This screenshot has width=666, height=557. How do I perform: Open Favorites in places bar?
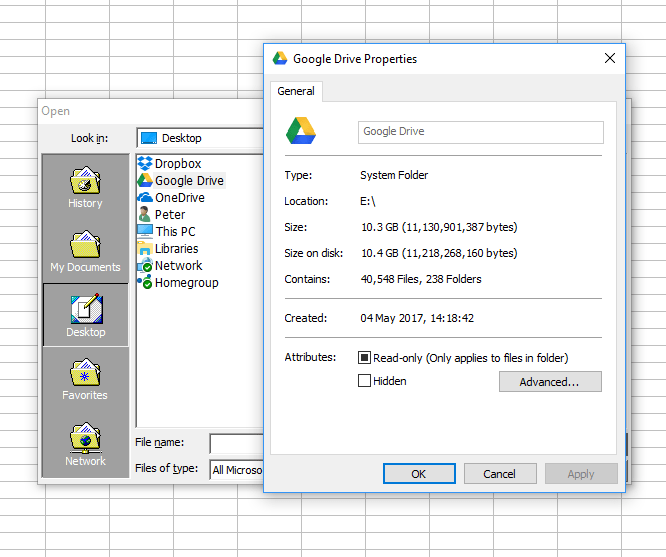pos(85,379)
